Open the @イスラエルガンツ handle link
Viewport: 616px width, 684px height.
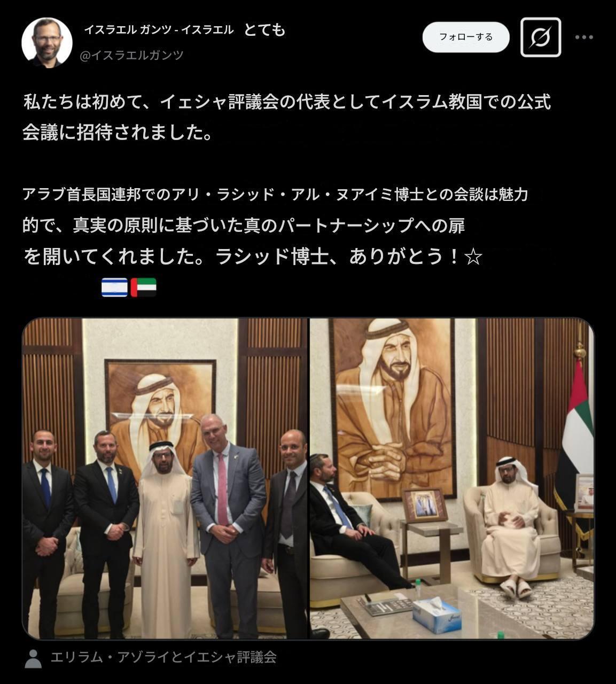131,55
